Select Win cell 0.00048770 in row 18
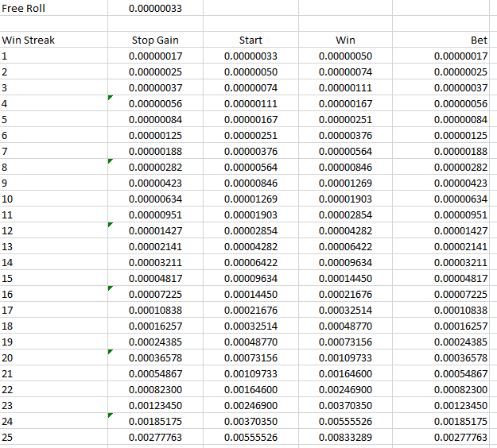The image size is (497, 448). point(345,326)
